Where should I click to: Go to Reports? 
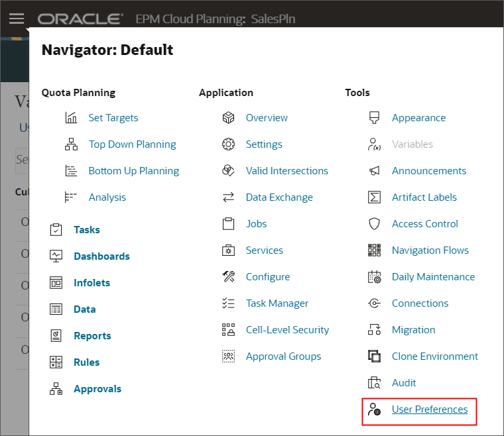coord(93,336)
